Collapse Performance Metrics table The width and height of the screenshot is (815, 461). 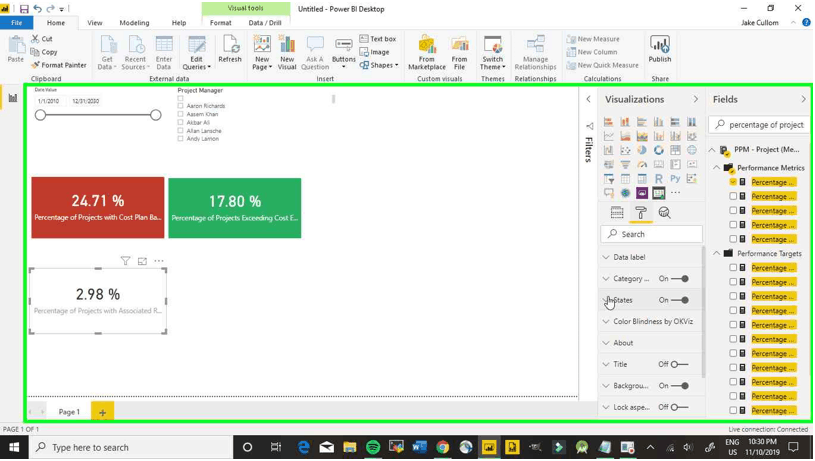pyautogui.click(x=716, y=168)
